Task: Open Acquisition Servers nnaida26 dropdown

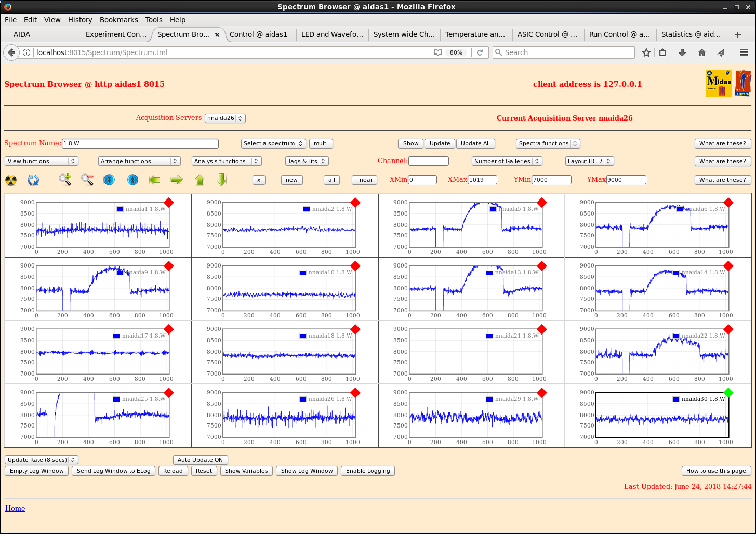Action: point(225,118)
